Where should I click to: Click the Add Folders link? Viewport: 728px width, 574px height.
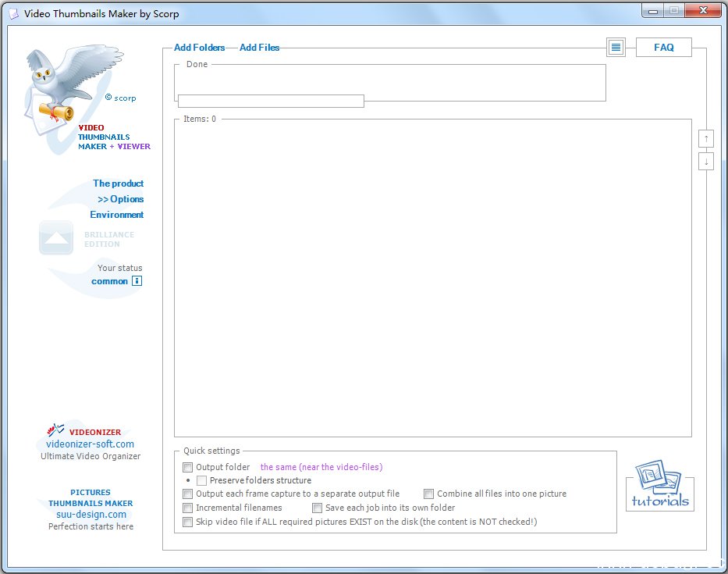pyautogui.click(x=199, y=48)
